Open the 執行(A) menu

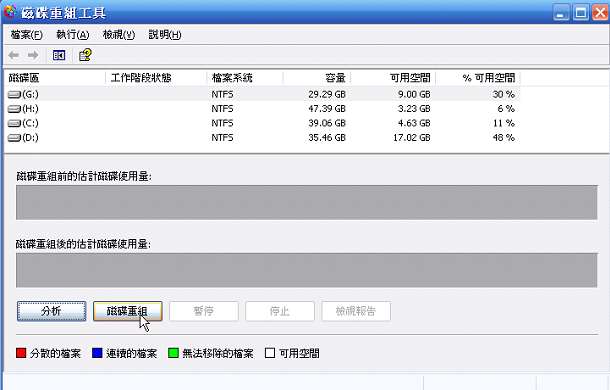[73, 35]
